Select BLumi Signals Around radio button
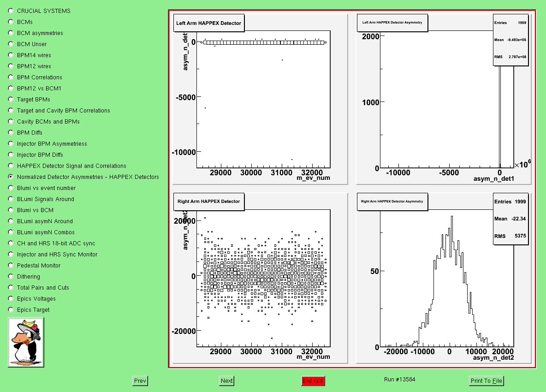 point(11,199)
